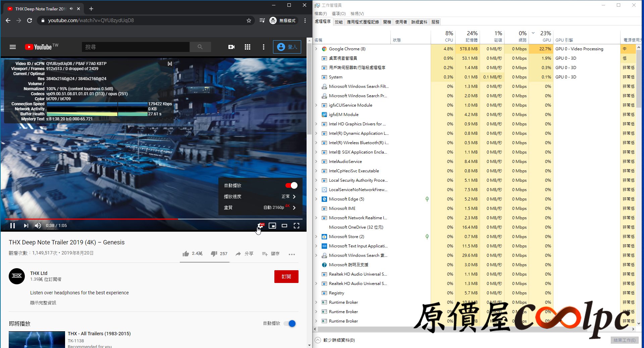Image resolution: width=644 pixels, height=348 pixels.
Task: Click Fewer details in Task Manager
Action: (335, 340)
